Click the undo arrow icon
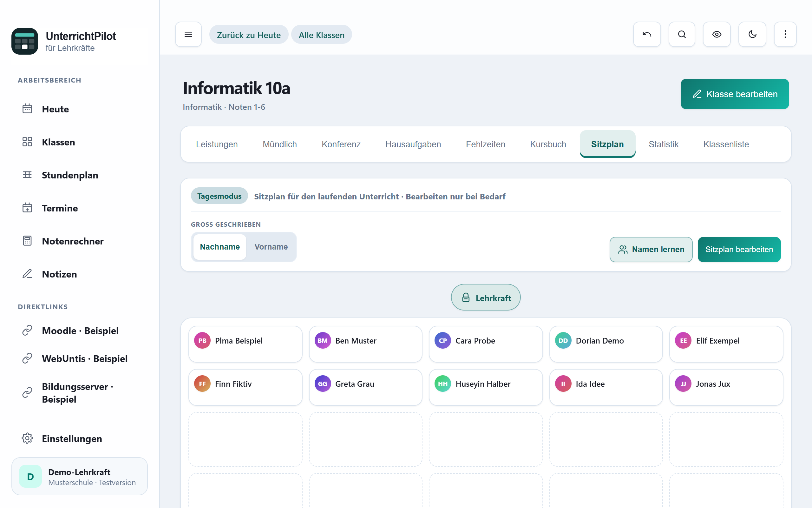 point(646,34)
